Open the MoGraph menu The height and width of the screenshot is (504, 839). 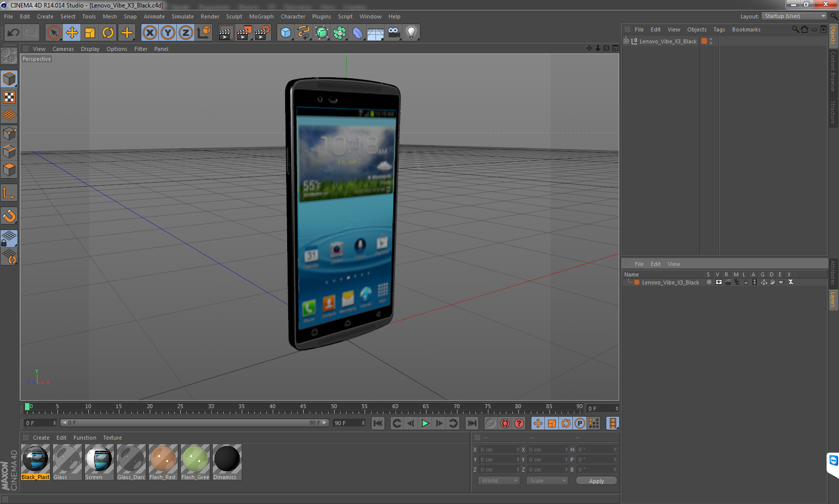point(261,16)
